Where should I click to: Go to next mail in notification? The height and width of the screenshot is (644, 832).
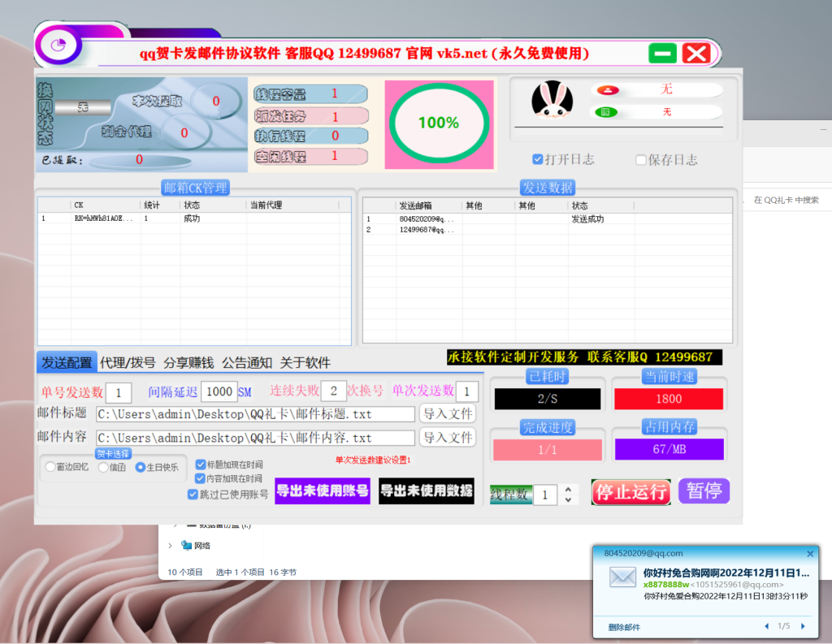tap(803, 626)
